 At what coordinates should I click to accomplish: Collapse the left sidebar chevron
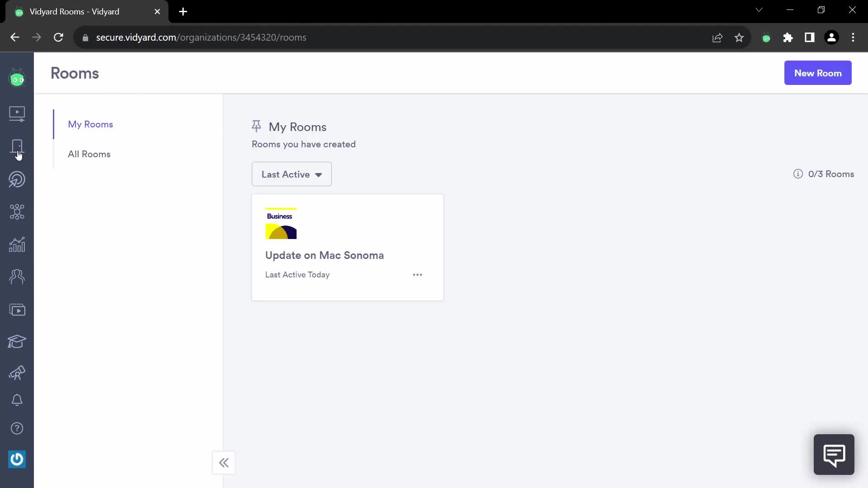point(224,462)
